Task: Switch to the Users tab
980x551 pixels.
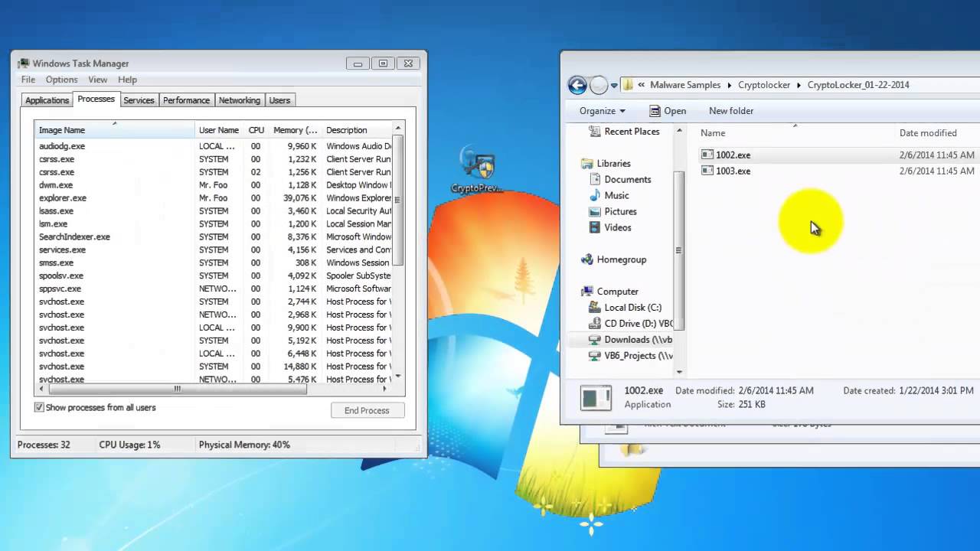Action: click(279, 100)
